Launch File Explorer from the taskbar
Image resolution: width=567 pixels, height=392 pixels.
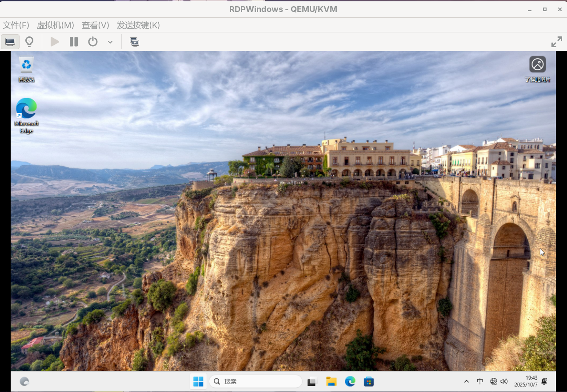coord(331,381)
